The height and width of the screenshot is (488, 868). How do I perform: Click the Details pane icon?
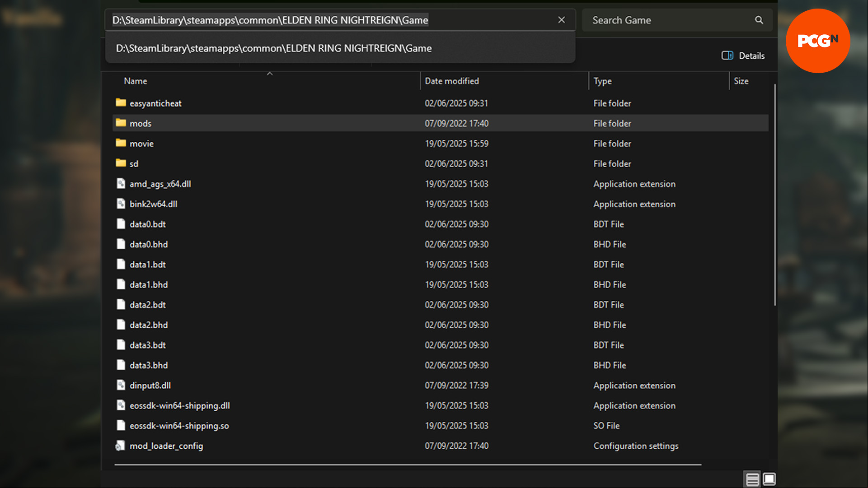(x=727, y=56)
